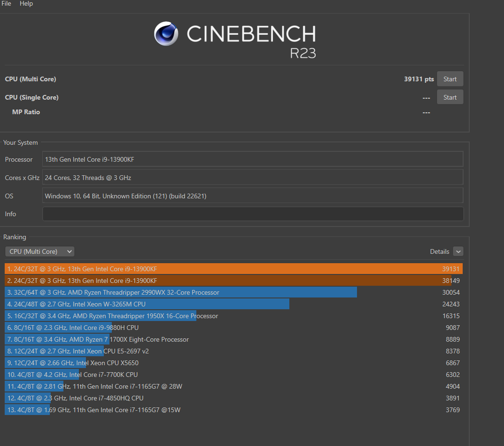Expand the Details dropdown arrow
This screenshot has height=446, width=504.
click(x=458, y=251)
